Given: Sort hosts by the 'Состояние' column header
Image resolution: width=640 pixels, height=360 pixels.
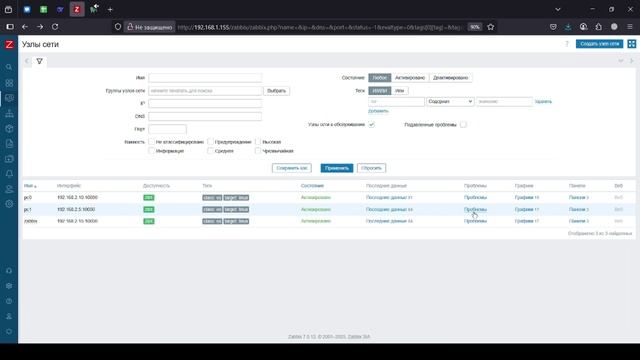Looking at the screenshot, I should [x=312, y=186].
